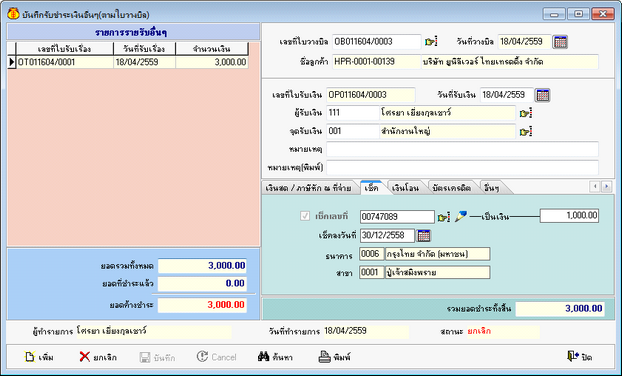
Task: Open calendar picker for the receipt date field
Action: (x=543, y=95)
